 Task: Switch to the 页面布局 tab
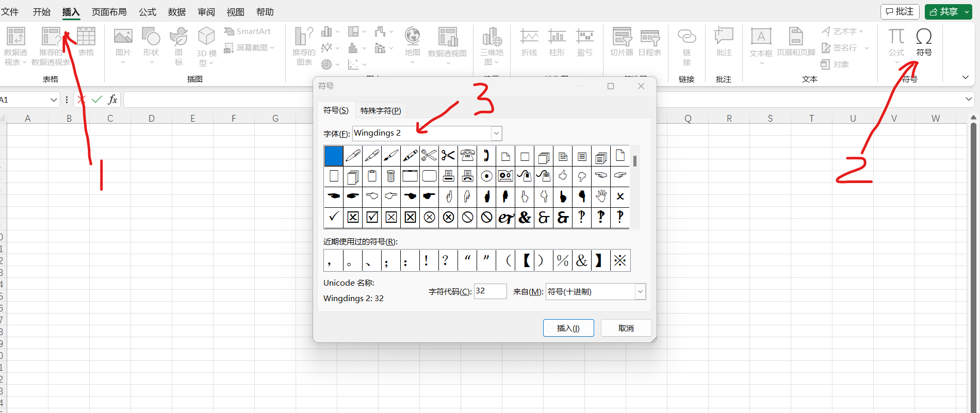109,12
